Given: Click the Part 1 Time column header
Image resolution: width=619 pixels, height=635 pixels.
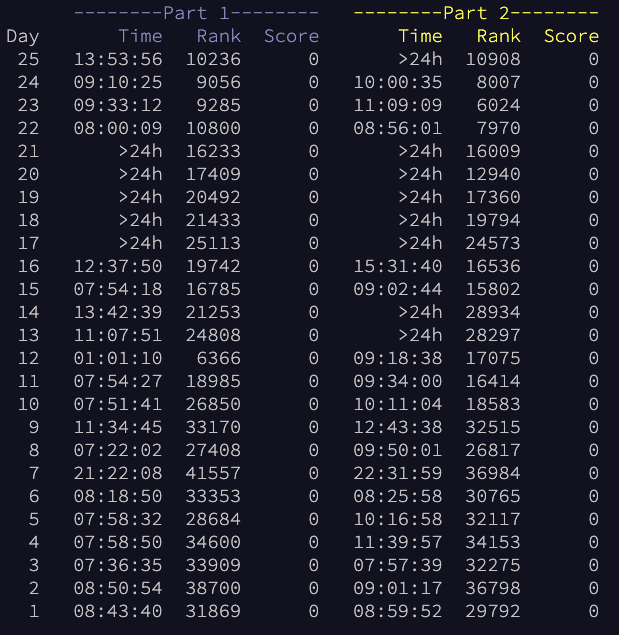Looking at the screenshot, I should [x=140, y=36].
